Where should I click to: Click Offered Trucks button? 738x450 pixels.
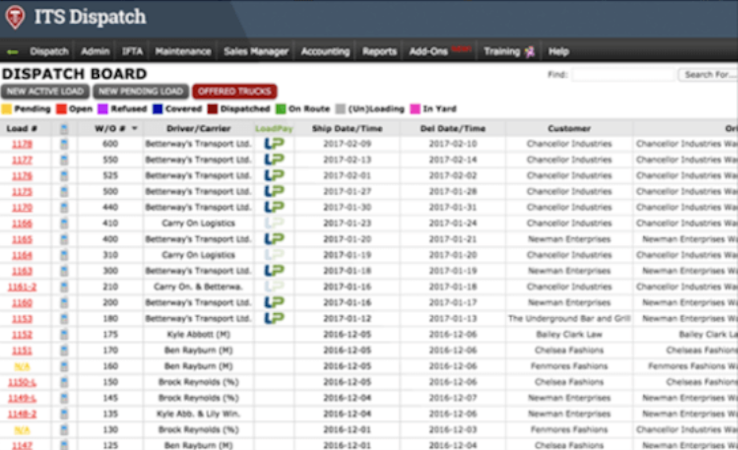[x=234, y=91]
